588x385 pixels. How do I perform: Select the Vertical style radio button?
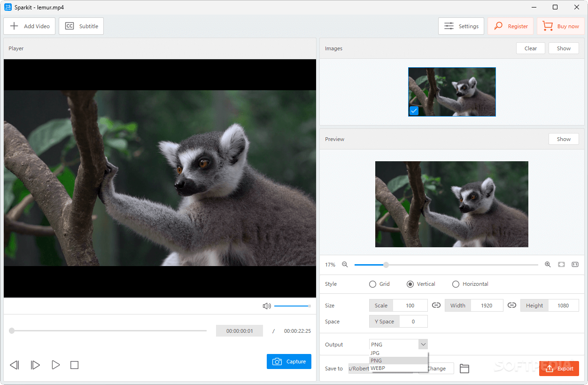410,284
